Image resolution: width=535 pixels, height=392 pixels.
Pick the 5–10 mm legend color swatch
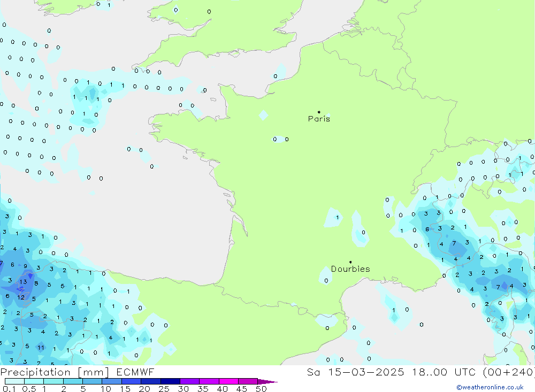[93, 381]
